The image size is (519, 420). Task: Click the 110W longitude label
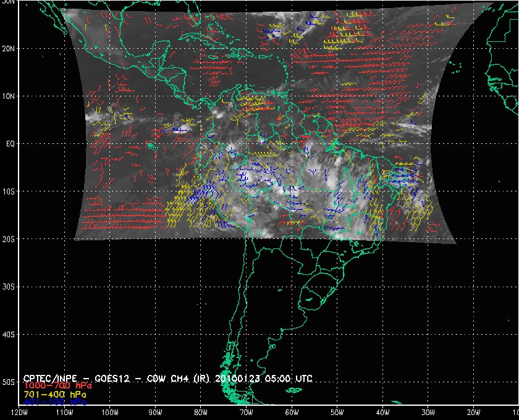coord(64,413)
